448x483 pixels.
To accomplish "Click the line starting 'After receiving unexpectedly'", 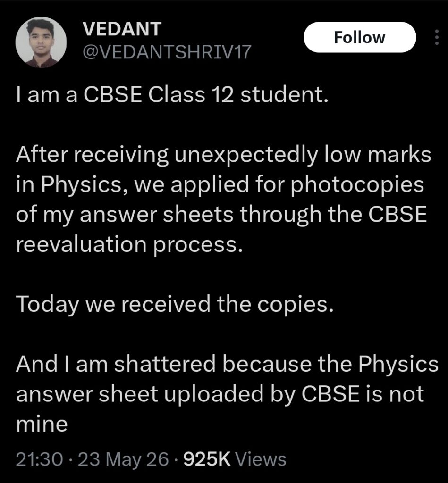I will pos(224,155).
